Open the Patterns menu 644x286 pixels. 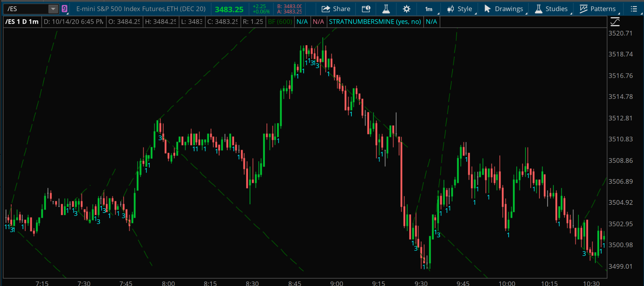pyautogui.click(x=598, y=9)
